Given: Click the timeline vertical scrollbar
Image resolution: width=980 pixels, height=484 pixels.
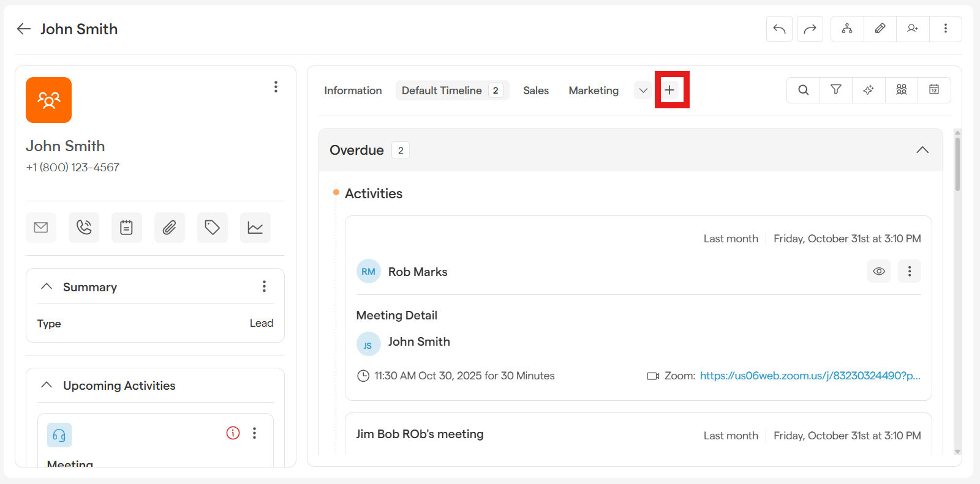Looking at the screenshot, I should [957, 165].
